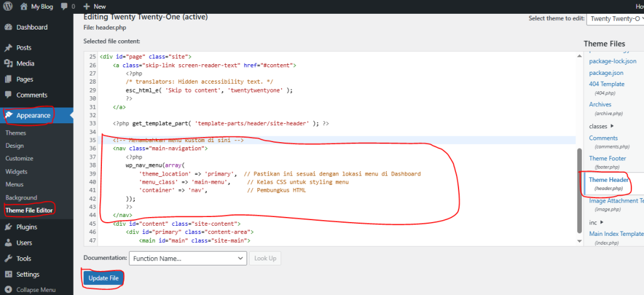Click line 33 get_template_part code

(221, 123)
